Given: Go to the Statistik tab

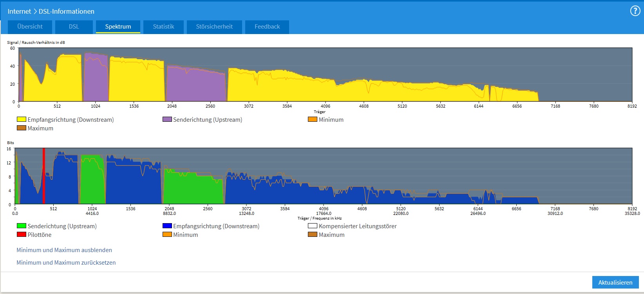Looking at the screenshot, I should tap(163, 27).
